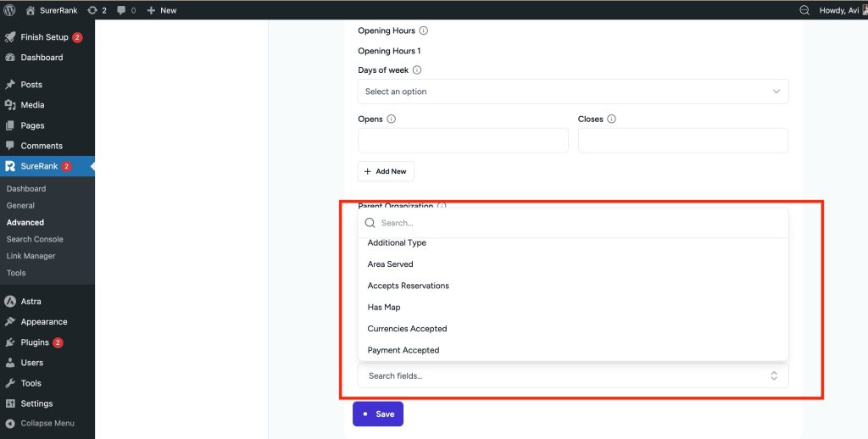Click the info icon beside Opening Hours
This screenshot has width=868, height=439.
[x=424, y=31]
